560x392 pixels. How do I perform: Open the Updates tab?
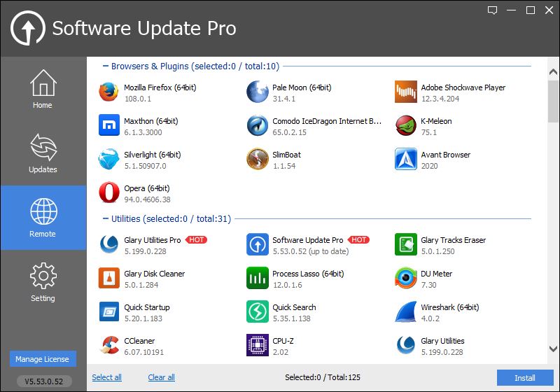pyautogui.click(x=43, y=153)
